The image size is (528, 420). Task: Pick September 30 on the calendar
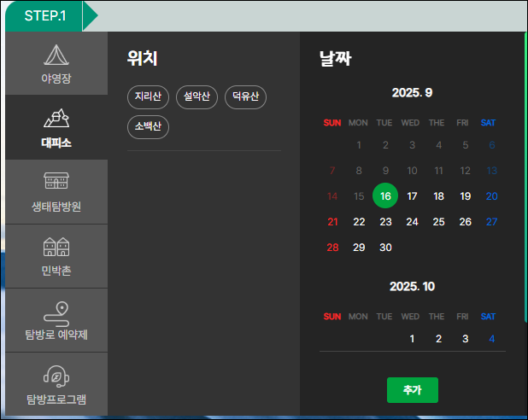(385, 248)
